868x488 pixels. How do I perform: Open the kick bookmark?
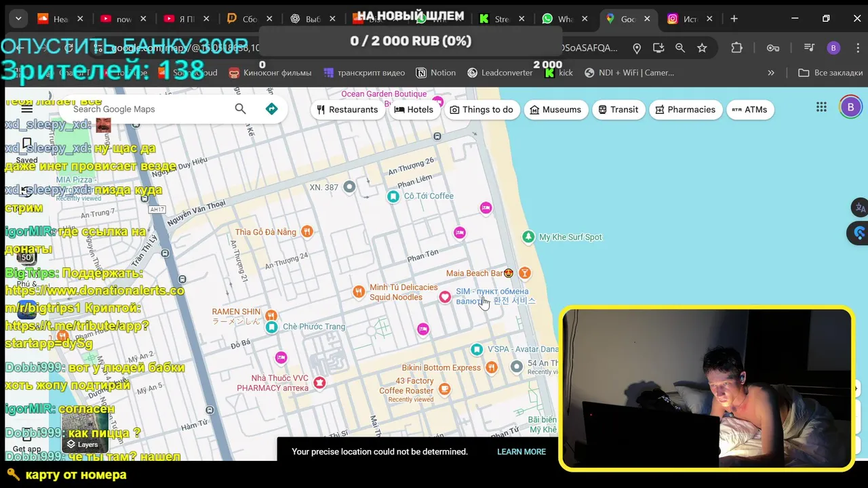coord(559,73)
